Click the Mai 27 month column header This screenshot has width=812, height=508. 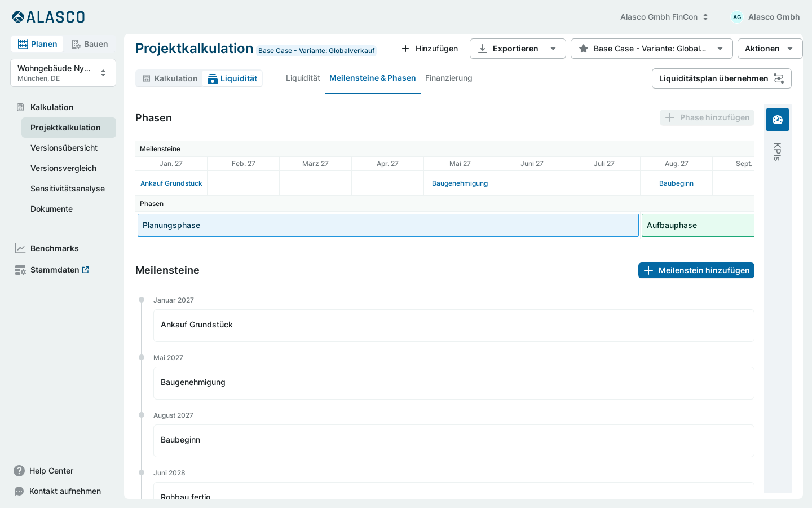click(460, 164)
